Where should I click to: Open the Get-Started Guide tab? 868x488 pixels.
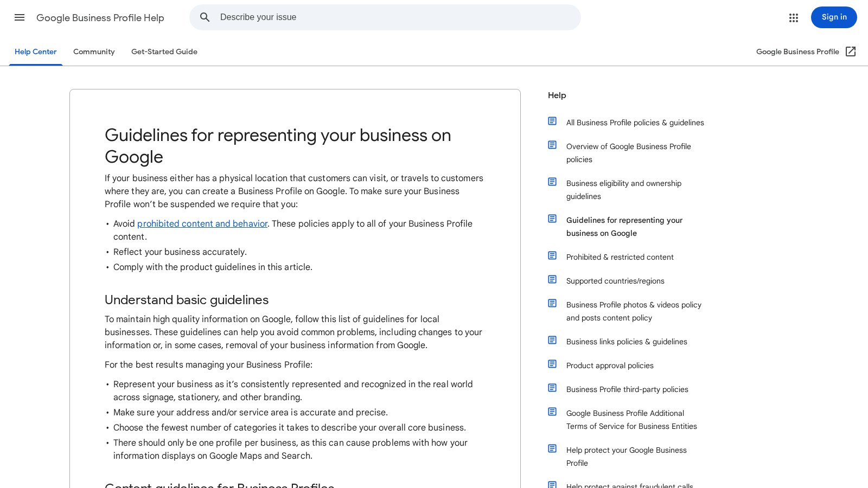point(164,52)
